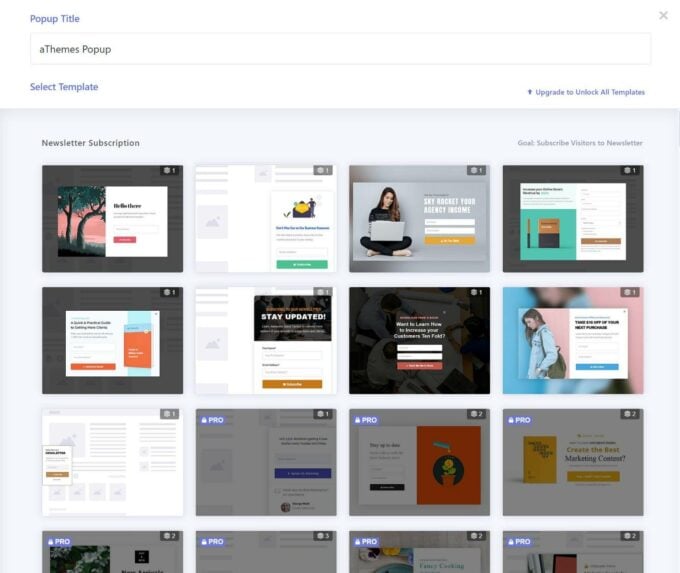The height and width of the screenshot is (573, 680).
Task: Click step count badge on Sky Rocket template
Action: [x=476, y=170]
